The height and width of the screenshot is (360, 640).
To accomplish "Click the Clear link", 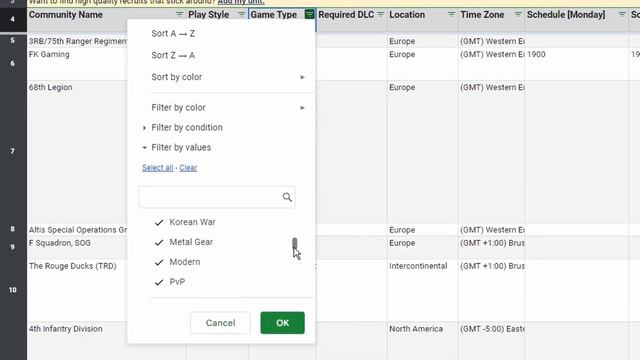I will tap(188, 168).
